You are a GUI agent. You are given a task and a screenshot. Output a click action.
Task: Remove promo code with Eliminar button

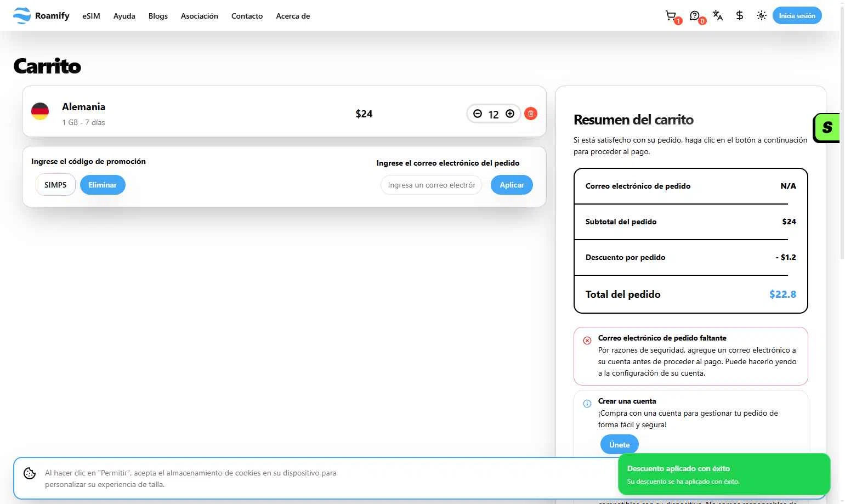103,185
